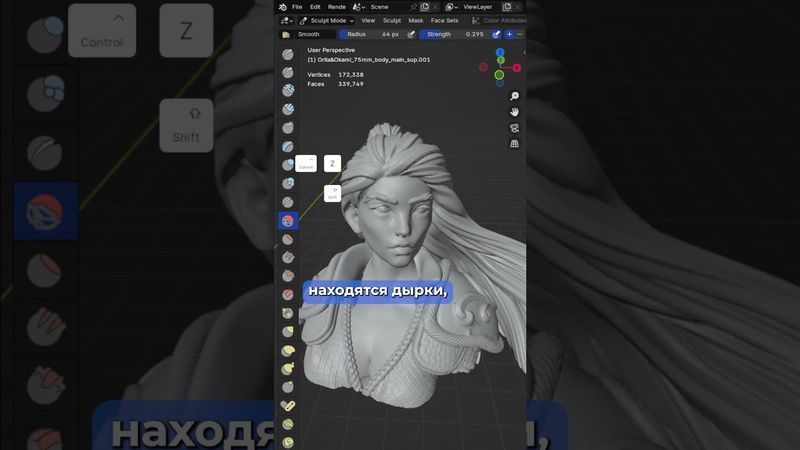The width and height of the screenshot is (800, 450).
Task: Open the Edit menu
Action: point(315,7)
